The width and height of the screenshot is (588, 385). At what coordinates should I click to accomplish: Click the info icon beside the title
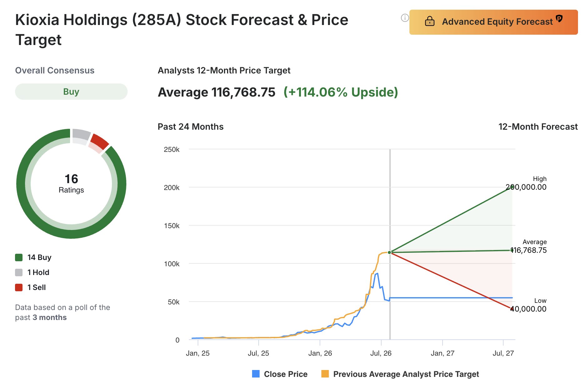[405, 18]
